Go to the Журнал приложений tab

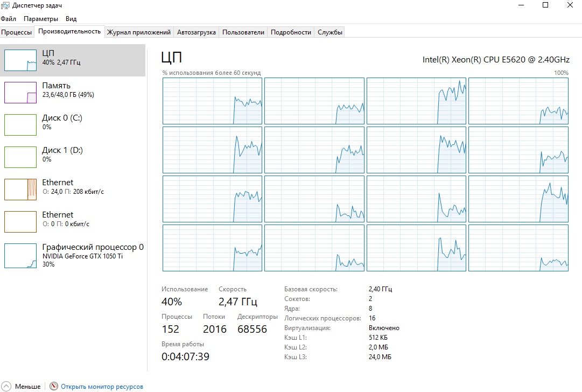(139, 32)
